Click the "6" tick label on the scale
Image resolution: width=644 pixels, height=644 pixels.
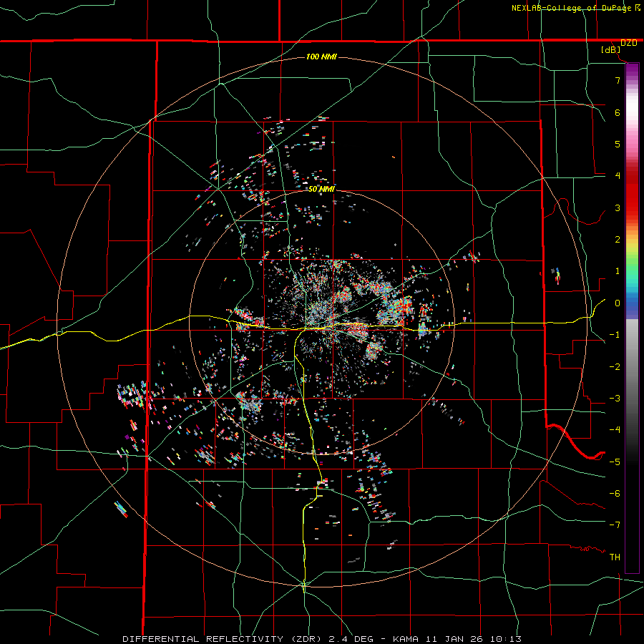(x=618, y=112)
